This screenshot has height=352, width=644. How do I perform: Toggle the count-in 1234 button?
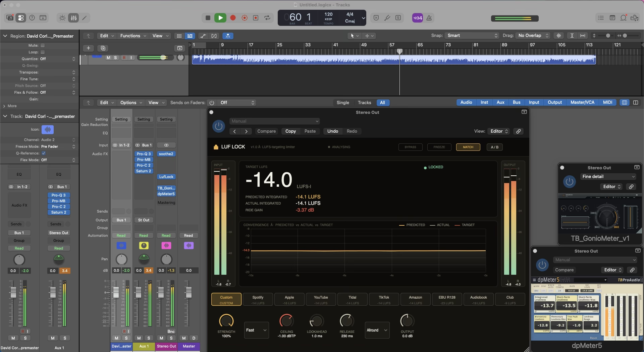pos(417,18)
